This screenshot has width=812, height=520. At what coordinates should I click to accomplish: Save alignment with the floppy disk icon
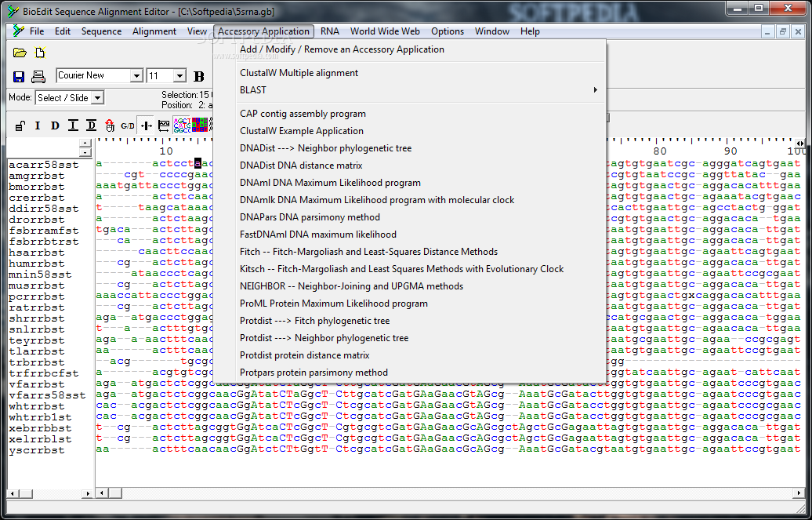(19, 77)
